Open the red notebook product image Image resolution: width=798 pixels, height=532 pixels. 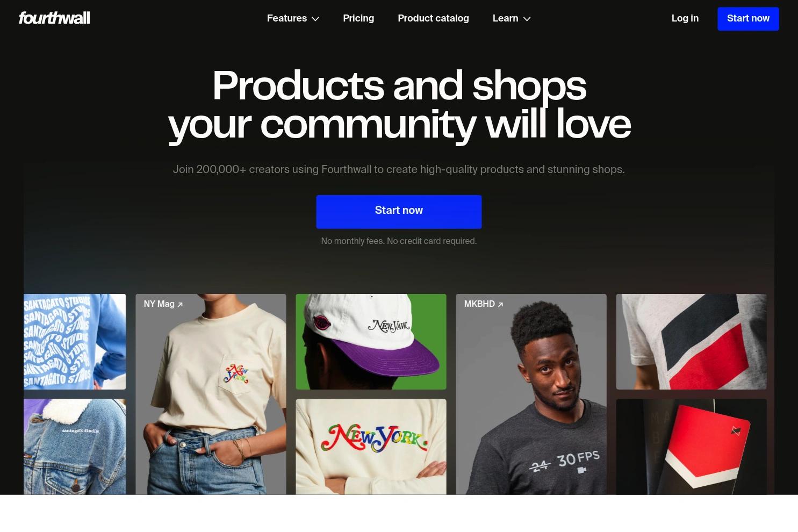[691, 447]
